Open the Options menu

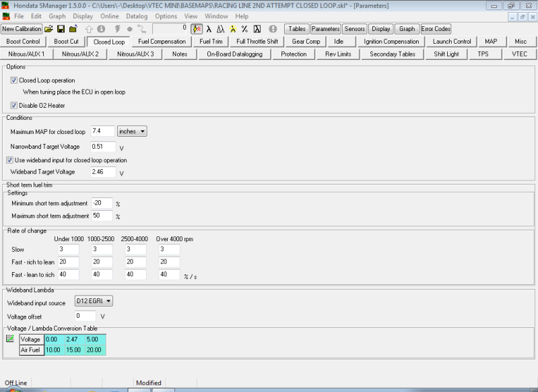pos(166,16)
